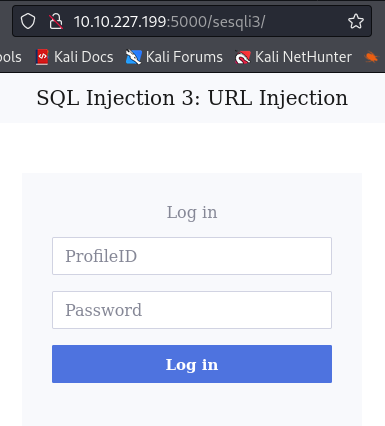Open the Kali Docs bookmark label
Screen dimensions: 385x426
[84, 57]
